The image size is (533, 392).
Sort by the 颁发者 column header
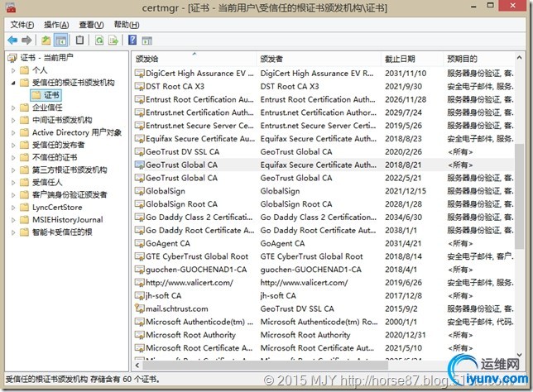pos(319,59)
